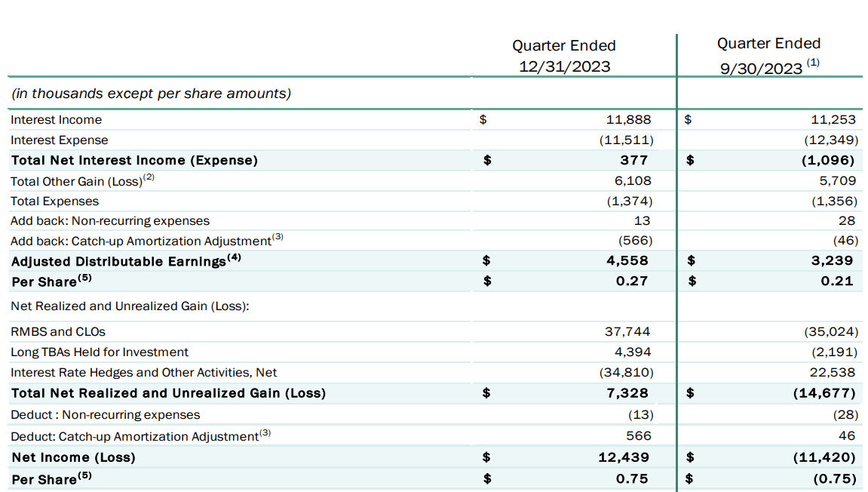Select Total Other Gain value 5,709
The width and height of the screenshot is (868, 492).
click(x=838, y=180)
